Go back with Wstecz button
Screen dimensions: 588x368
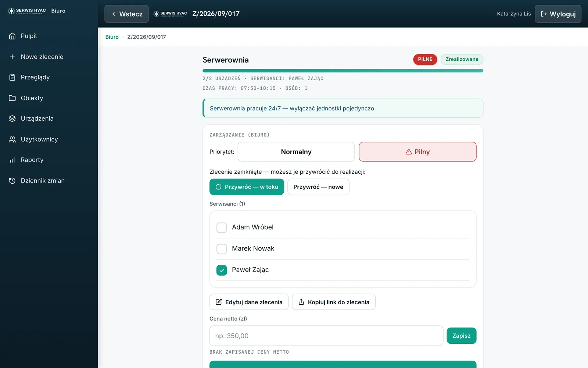tap(126, 14)
